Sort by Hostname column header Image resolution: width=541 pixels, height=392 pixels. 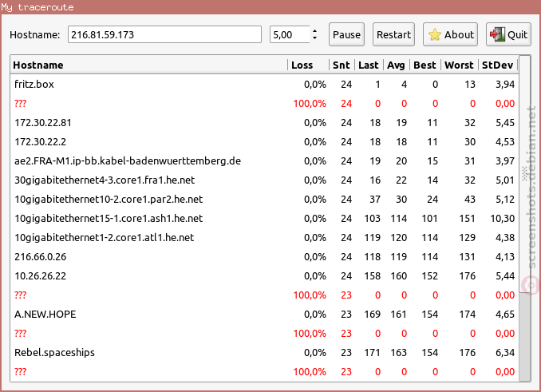pyautogui.click(x=148, y=65)
